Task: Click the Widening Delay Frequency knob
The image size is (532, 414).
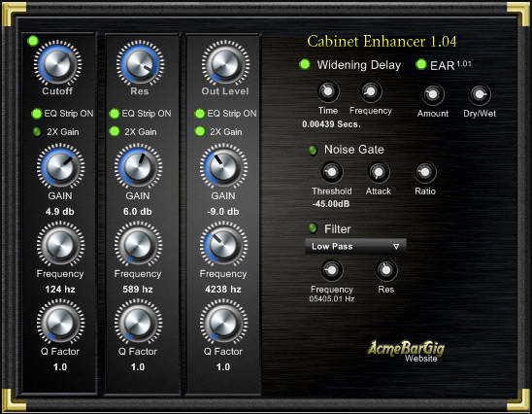Action: click(371, 91)
